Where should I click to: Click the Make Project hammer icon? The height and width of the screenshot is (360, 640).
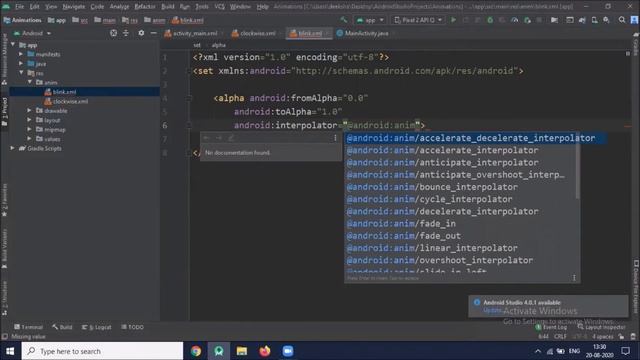tap(344, 20)
